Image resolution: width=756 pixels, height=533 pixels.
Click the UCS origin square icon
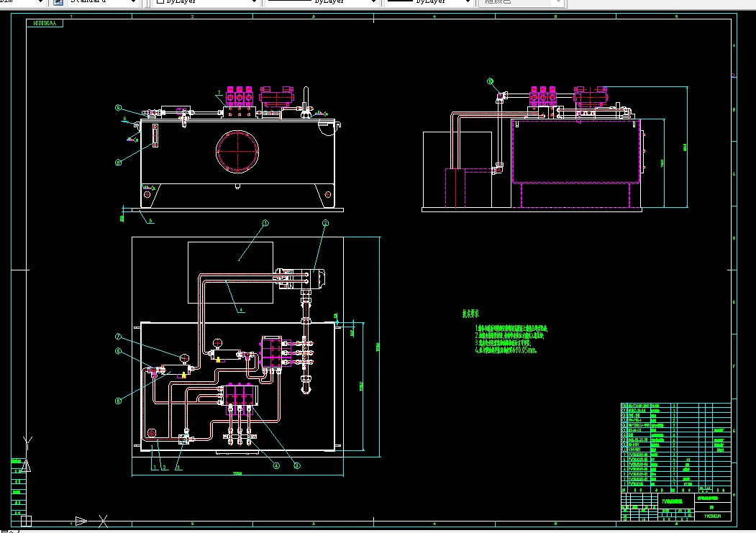(26, 521)
